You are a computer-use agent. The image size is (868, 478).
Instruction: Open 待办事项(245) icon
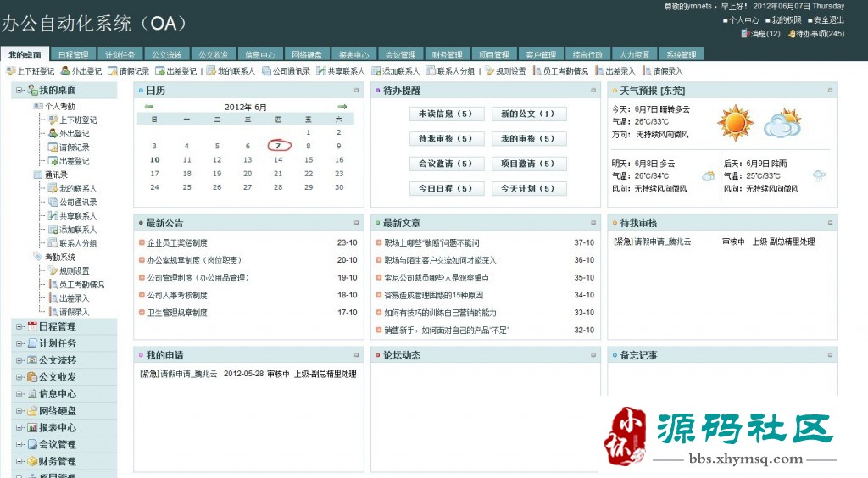(x=792, y=34)
